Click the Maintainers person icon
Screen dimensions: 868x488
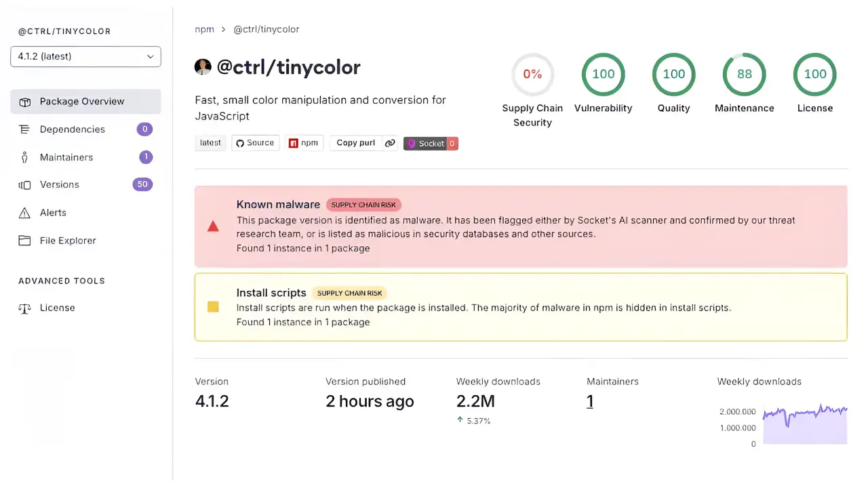[x=25, y=157]
